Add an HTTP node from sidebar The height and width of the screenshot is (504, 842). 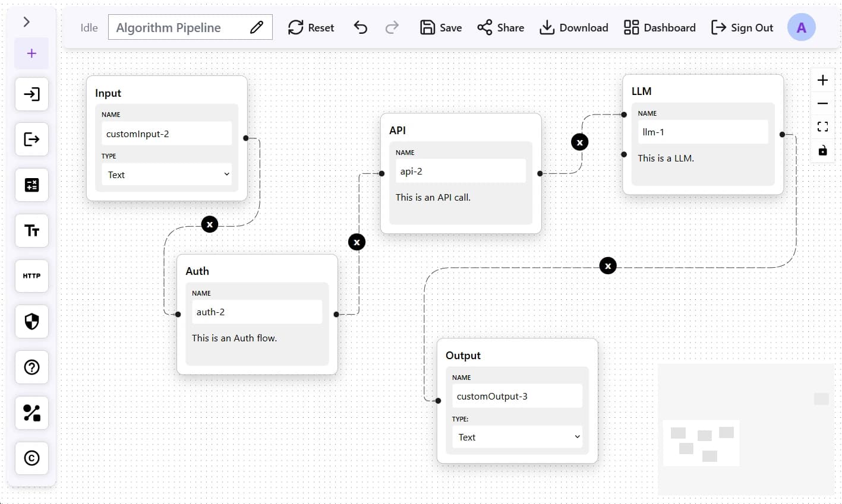click(31, 276)
